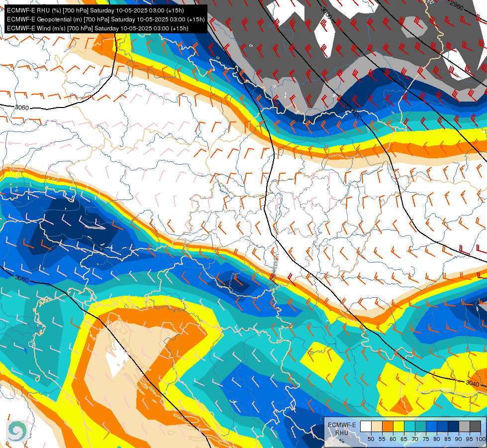Viewport: 487px width, 448px height.
Task: Click the 3040 geopotential contour label
Action: pos(472,383)
